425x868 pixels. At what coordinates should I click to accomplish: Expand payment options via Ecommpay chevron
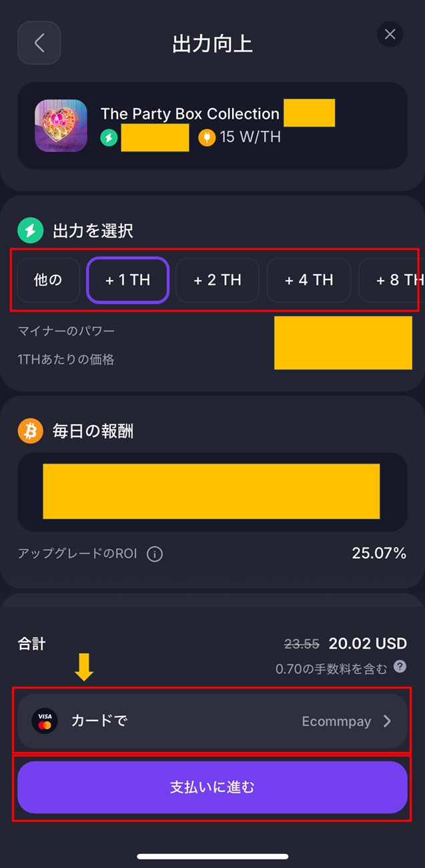pyautogui.click(x=387, y=721)
